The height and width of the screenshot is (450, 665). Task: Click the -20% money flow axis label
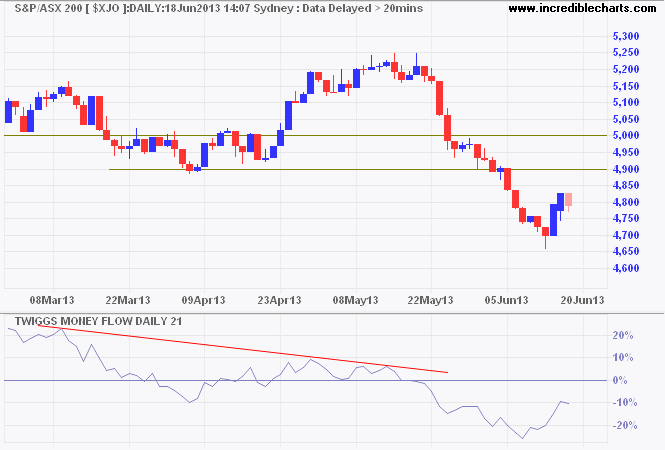pos(625,425)
